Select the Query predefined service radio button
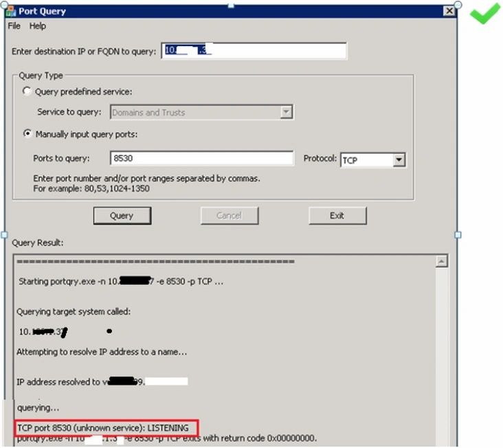The height and width of the screenshot is (448, 503). point(27,91)
